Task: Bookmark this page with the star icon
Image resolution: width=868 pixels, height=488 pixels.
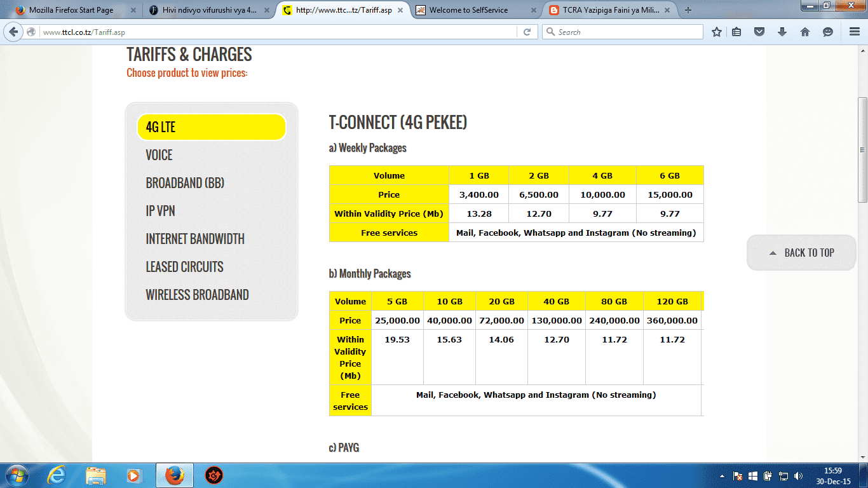Action: click(717, 32)
